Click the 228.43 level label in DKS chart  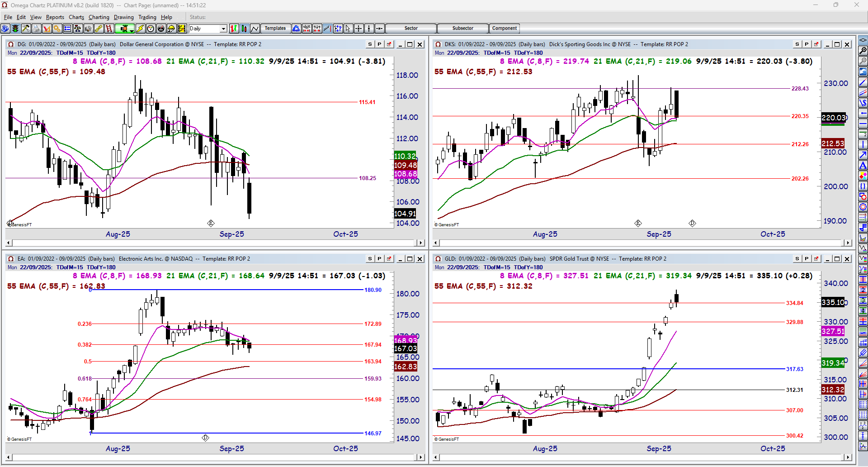coord(800,89)
